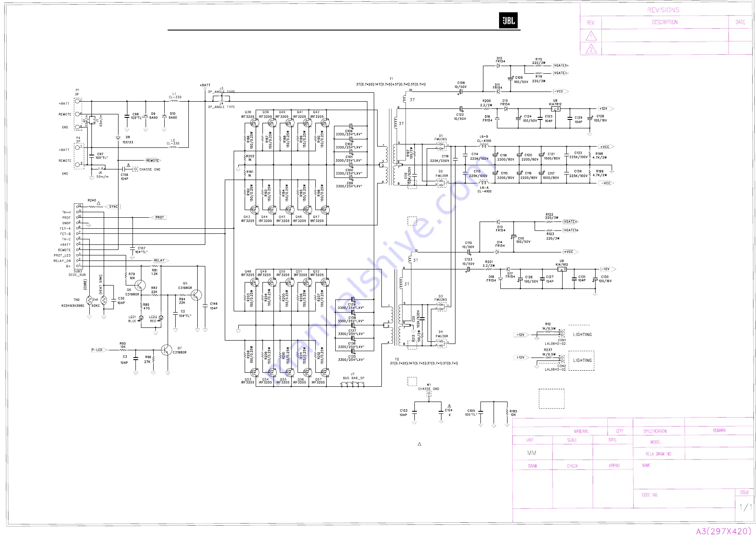Click the MM unit value in title block
The height and width of the screenshot is (535, 756).
[x=532, y=453]
